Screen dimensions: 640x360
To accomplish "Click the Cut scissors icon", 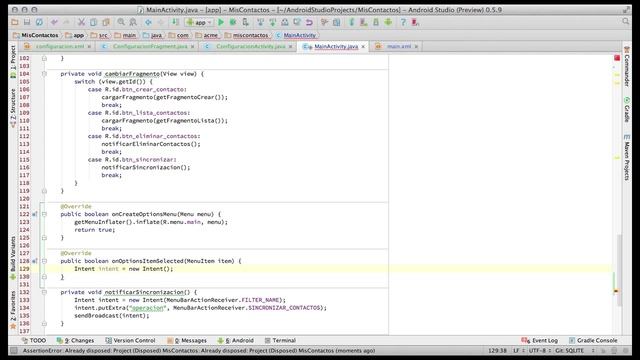I will point(81,22).
